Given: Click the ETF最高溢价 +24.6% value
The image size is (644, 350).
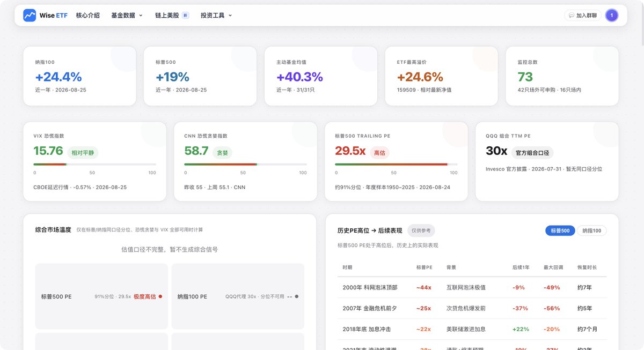Looking at the screenshot, I should coord(420,77).
